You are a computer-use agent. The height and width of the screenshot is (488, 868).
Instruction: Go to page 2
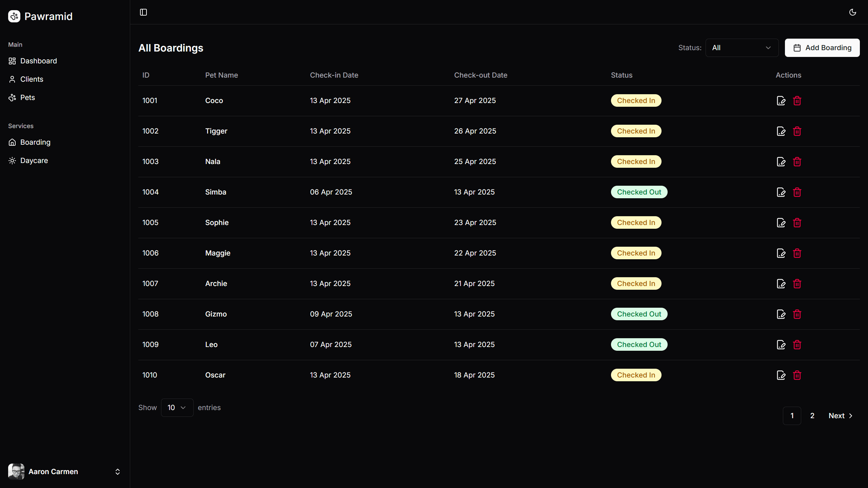pyautogui.click(x=812, y=416)
